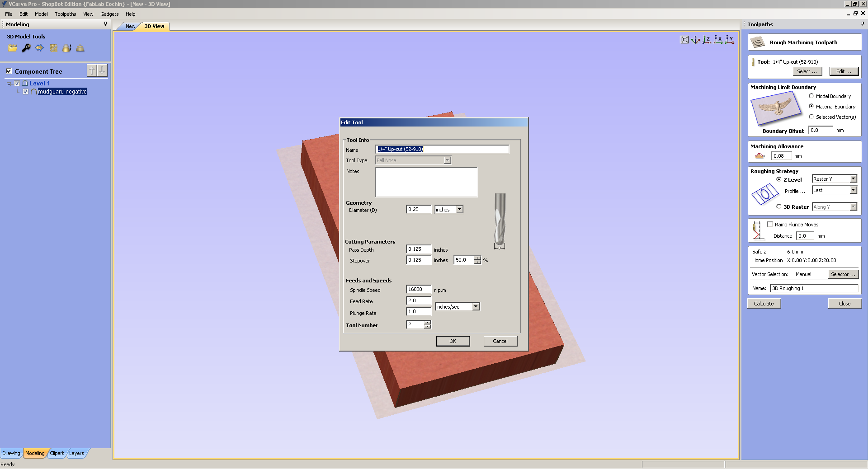Click the tool Notes text area

[x=426, y=182]
